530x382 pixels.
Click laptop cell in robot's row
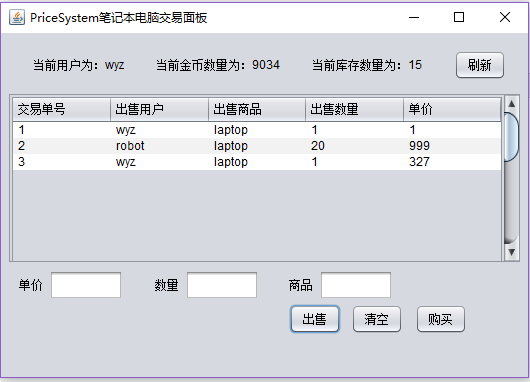(x=257, y=146)
